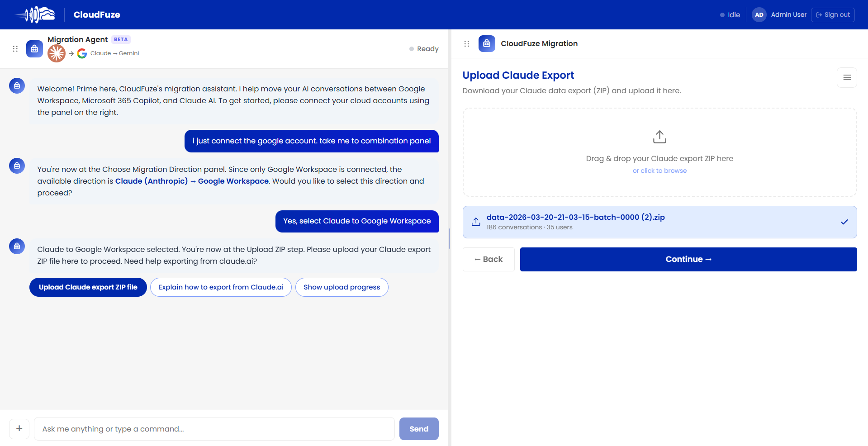Click the 'or click to browse' link
The width and height of the screenshot is (868, 446).
[659, 171]
